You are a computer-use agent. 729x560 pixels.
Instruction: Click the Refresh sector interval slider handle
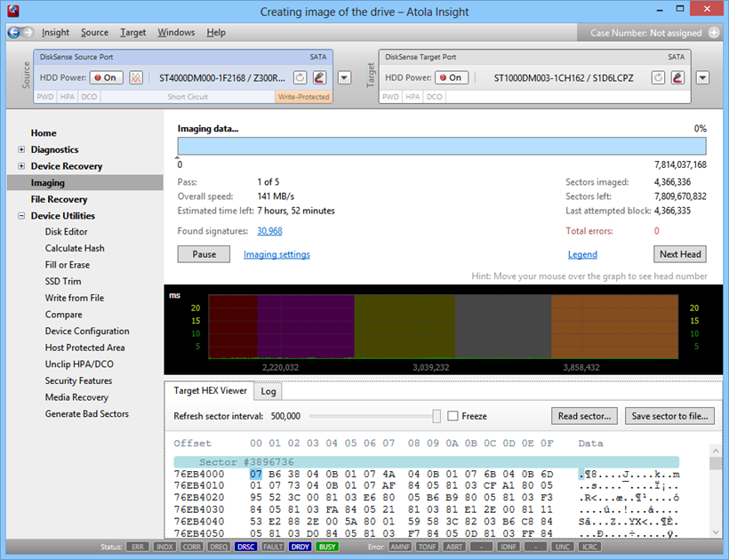coord(437,416)
